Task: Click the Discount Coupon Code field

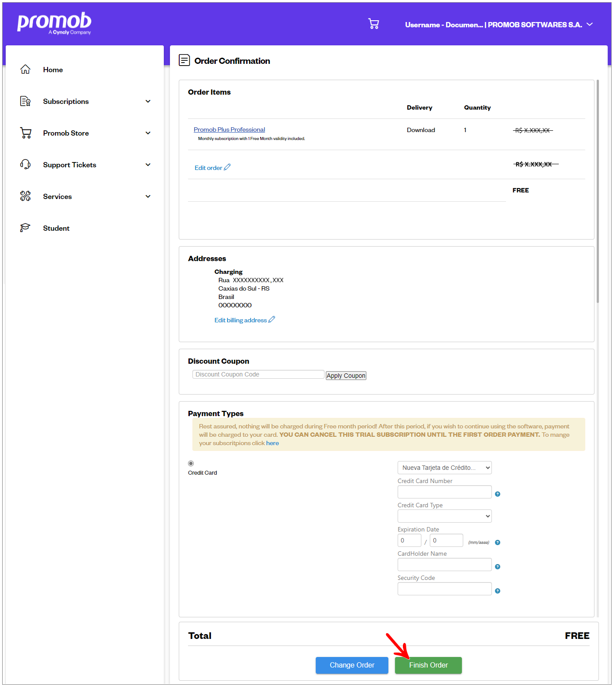Action: [x=258, y=374]
